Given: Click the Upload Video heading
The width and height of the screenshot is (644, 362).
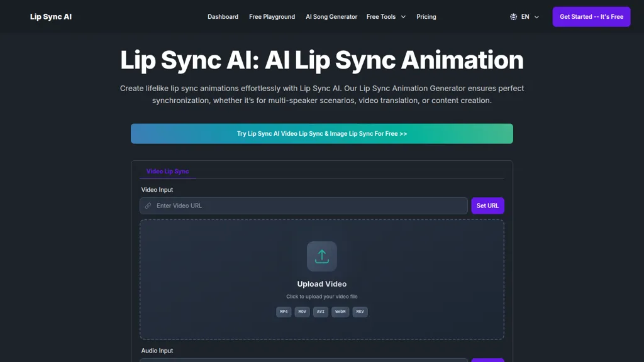Looking at the screenshot, I should 321,284.
